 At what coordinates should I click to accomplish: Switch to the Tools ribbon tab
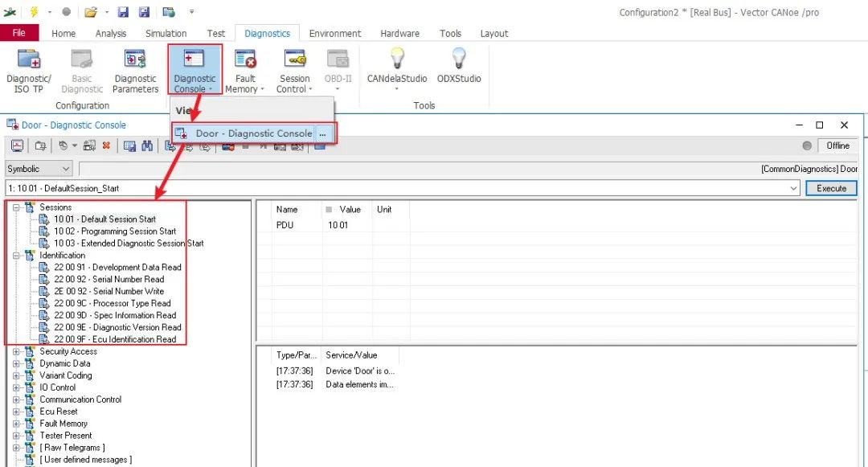[x=450, y=33]
